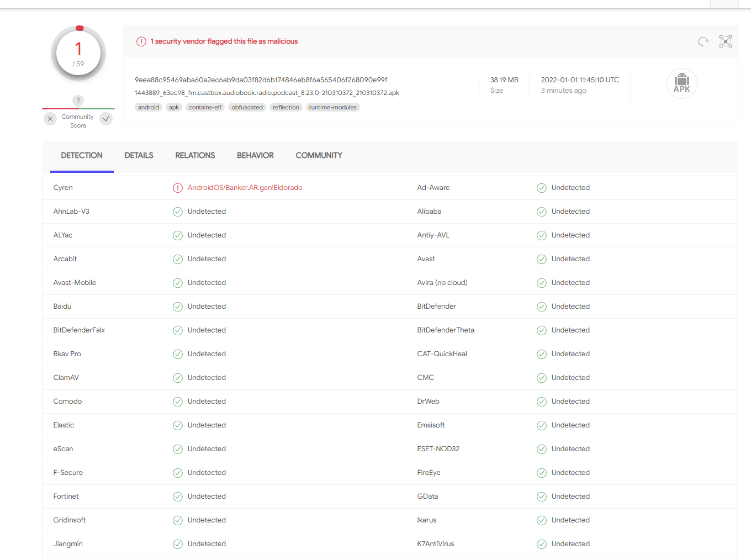751x560 pixels.
Task: Open the android tag filter
Action: (148, 107)
